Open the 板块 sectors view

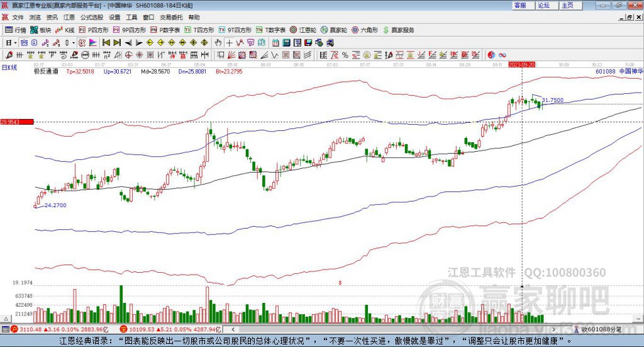click(x=40, y=30)
